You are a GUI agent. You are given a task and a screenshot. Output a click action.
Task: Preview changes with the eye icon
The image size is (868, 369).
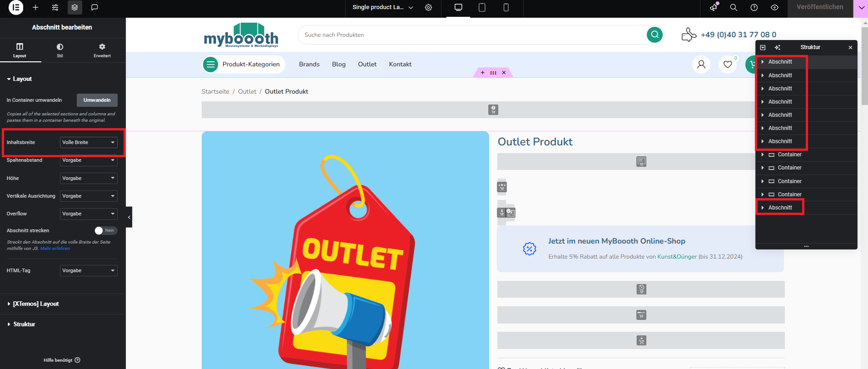pos(774,7)
